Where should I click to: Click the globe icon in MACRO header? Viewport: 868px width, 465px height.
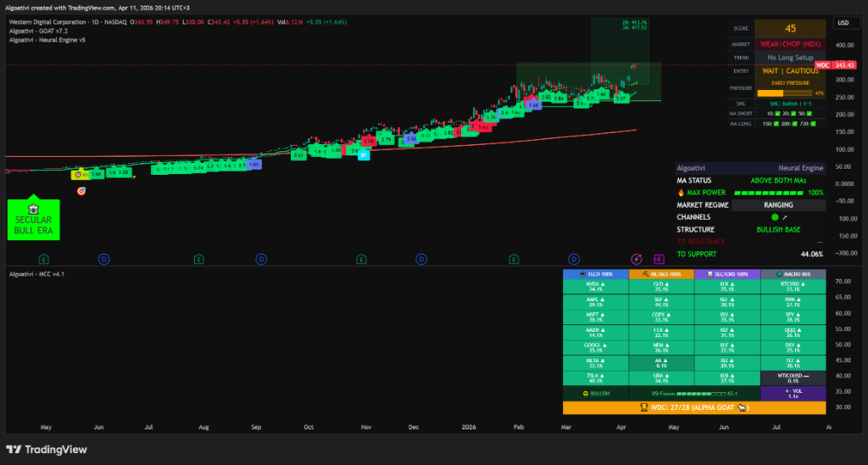click(x=779, y=274)
